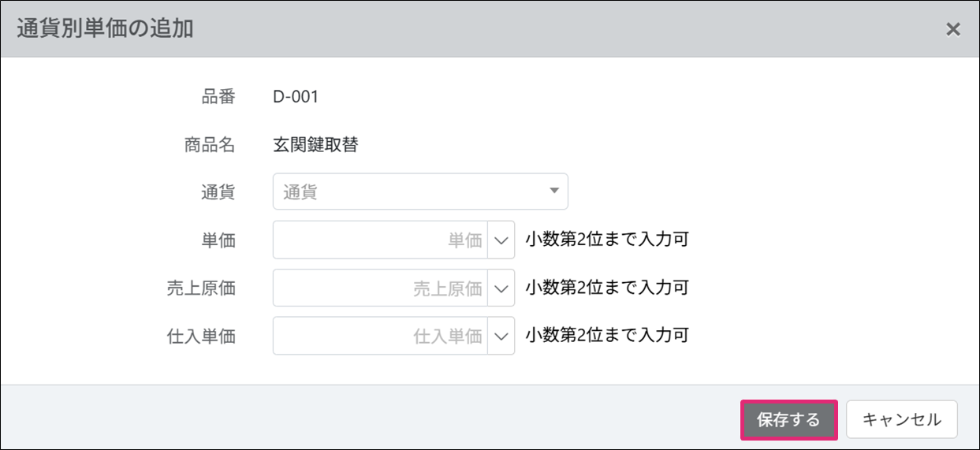Viewport: 980px width, 450px height.
Task: Click into the 売上原価 input field
Action: pyautogui.click(x=381, y=288)
